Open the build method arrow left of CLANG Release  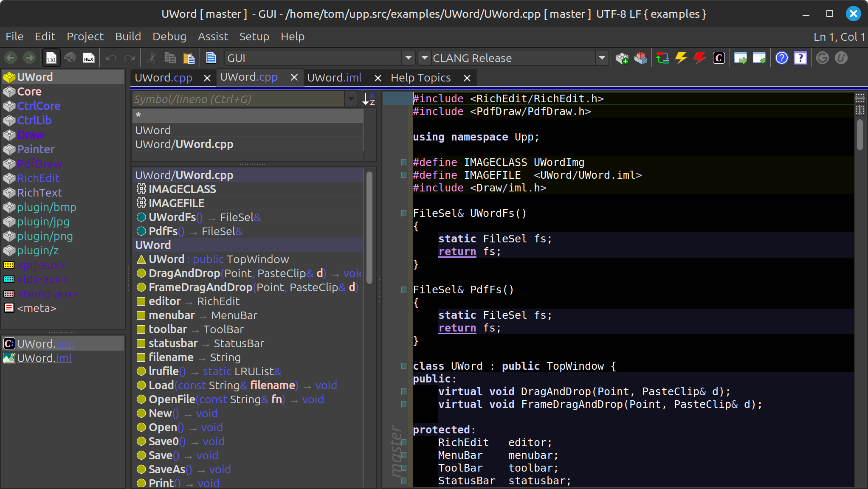(x=424, y=58)
